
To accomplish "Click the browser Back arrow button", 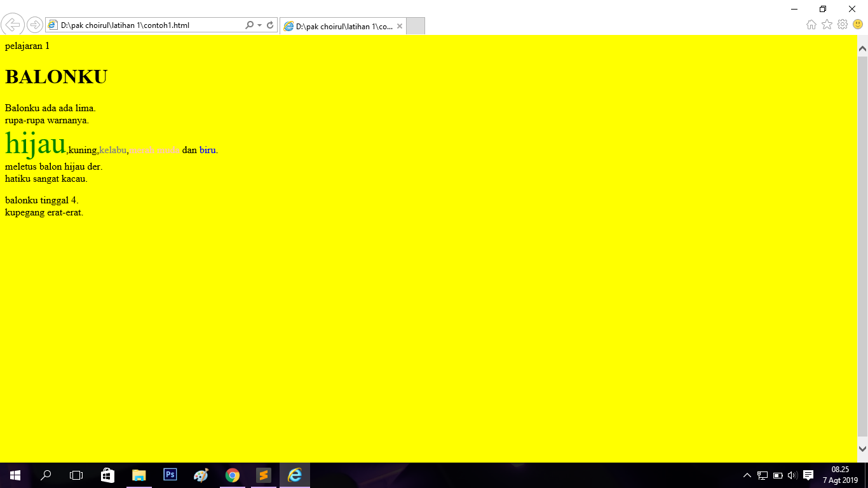I will [13, 25].
